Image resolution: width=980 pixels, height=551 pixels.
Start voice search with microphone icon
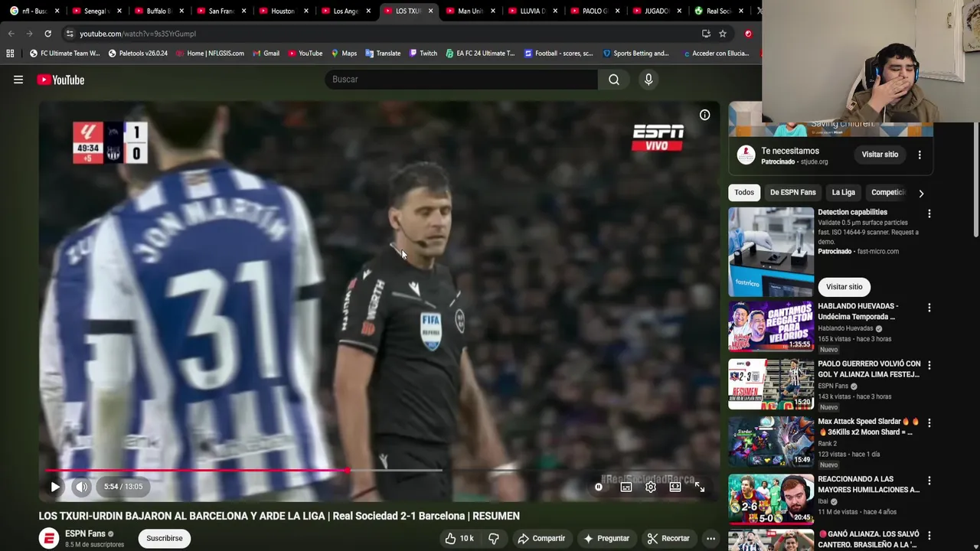click(648, 80)
